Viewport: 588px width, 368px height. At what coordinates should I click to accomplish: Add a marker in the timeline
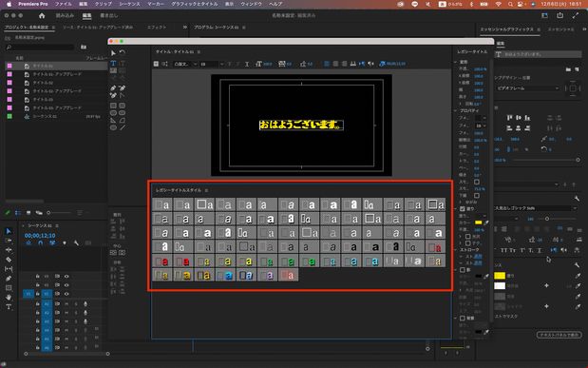(x=65, y=243)
